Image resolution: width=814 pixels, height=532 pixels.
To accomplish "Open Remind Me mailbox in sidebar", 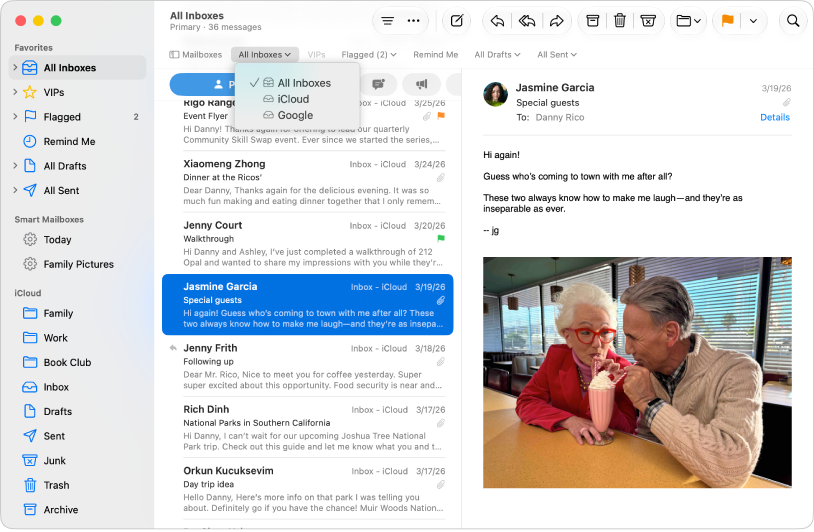I will (x=78, y=141).
